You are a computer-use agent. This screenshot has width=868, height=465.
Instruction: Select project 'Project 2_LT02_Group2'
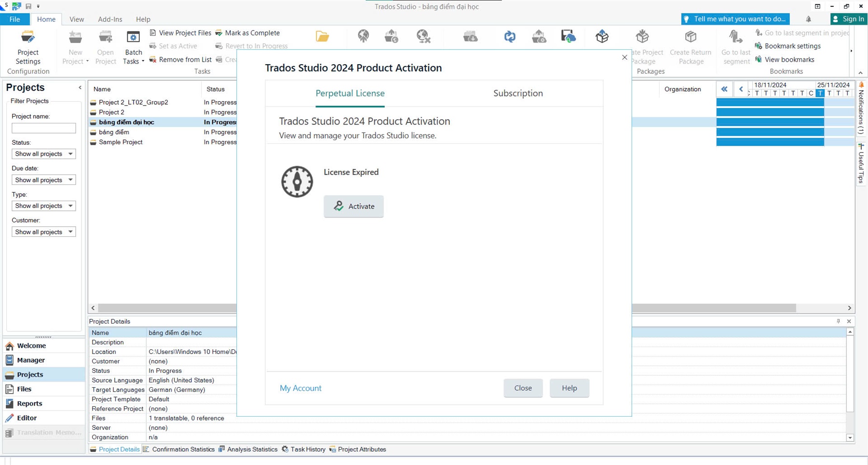[134, 102]
